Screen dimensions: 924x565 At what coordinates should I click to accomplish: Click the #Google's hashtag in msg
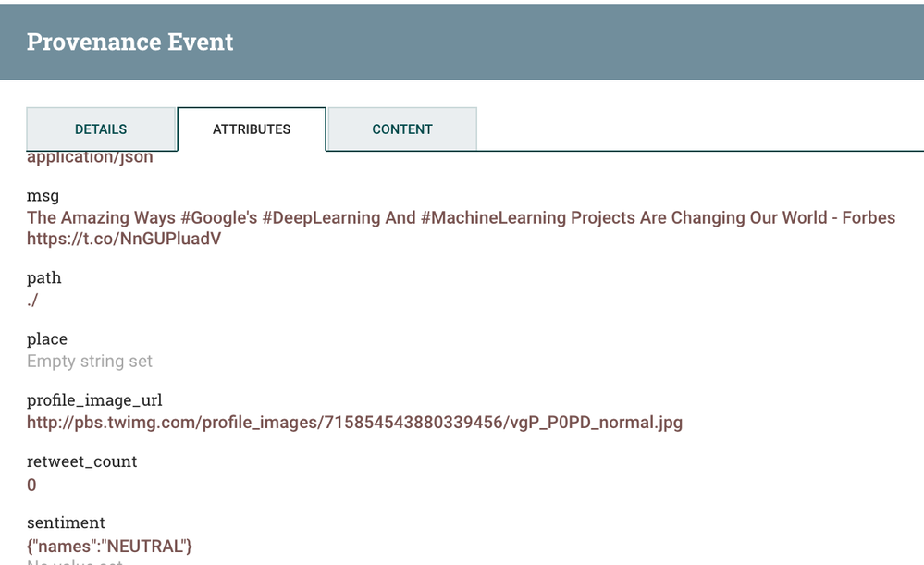[x=218, y=218]
